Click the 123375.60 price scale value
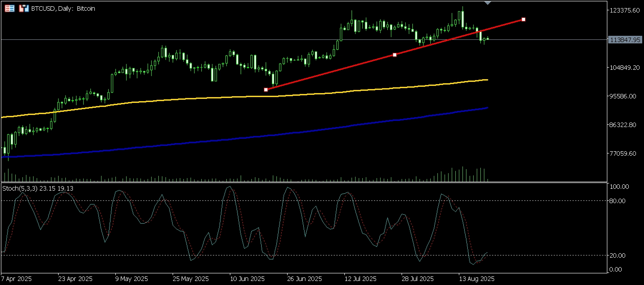The width and height of the screenshot is (644, 285). [x=625, y=10]
